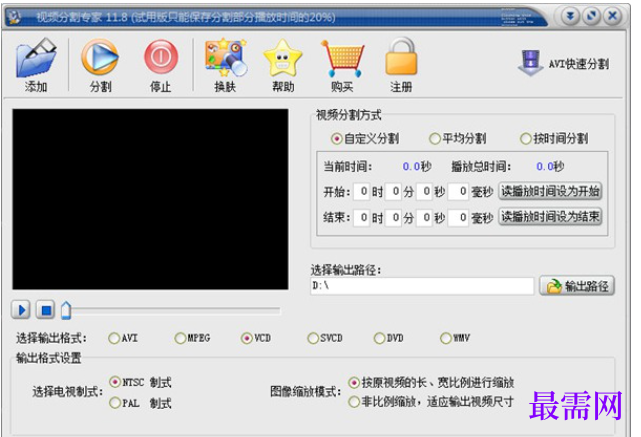Click the 添加 add-file folder icon
Screen dimensions: 641x437
(x=36, y=58)
